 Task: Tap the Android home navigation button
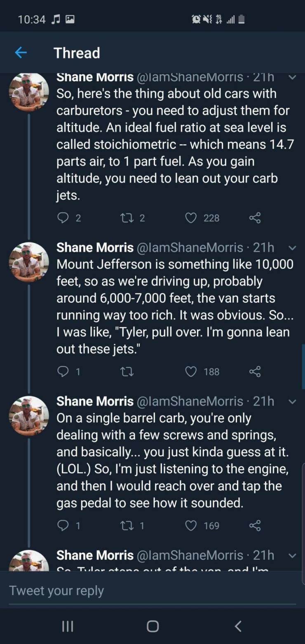(152, 626)
